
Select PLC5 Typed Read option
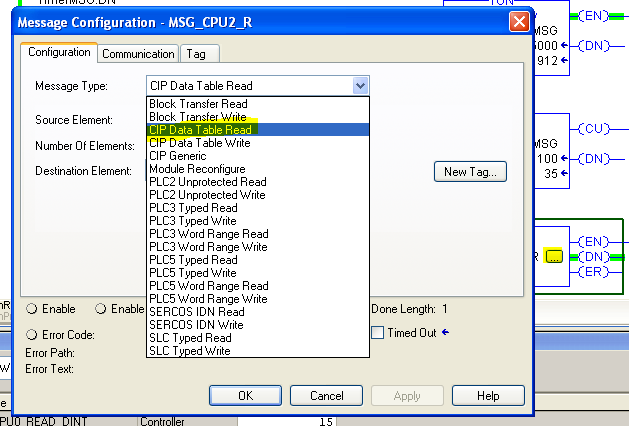(258, 260)
